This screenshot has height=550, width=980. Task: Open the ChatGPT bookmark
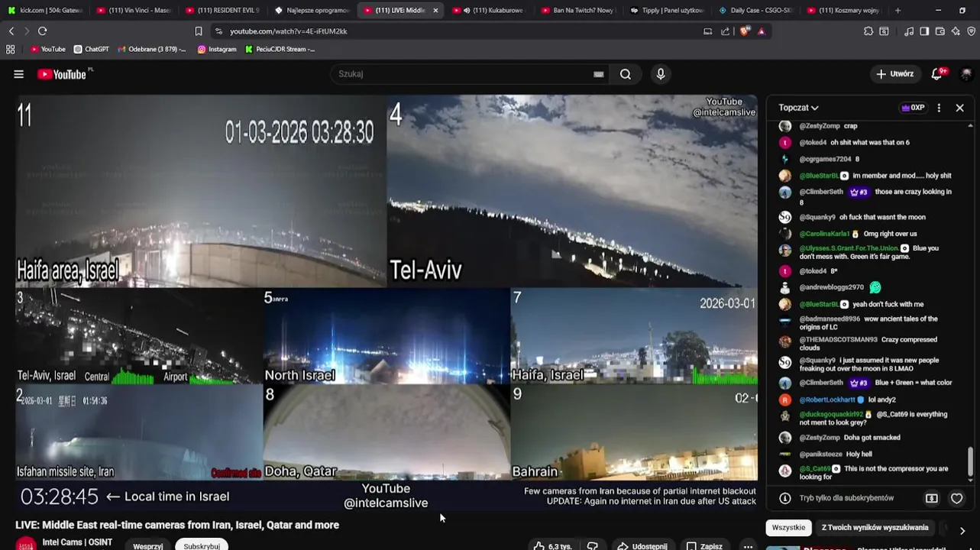tap(91, 49)
